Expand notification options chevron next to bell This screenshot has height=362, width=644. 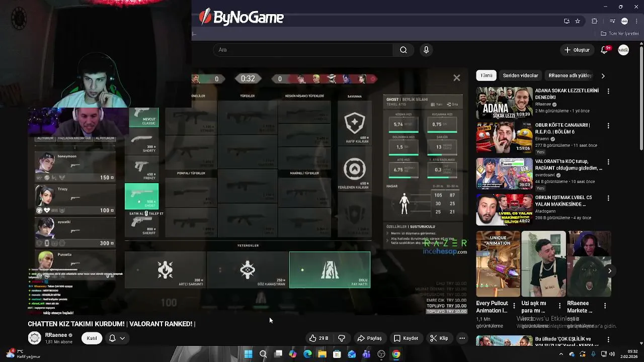(x=122, y=338)
